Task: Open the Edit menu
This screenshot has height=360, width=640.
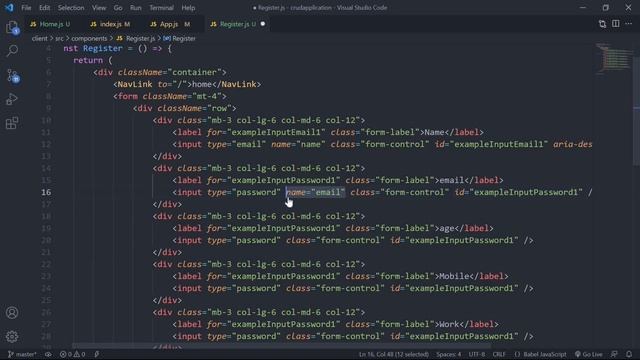Action: click(x=44, y=8)
